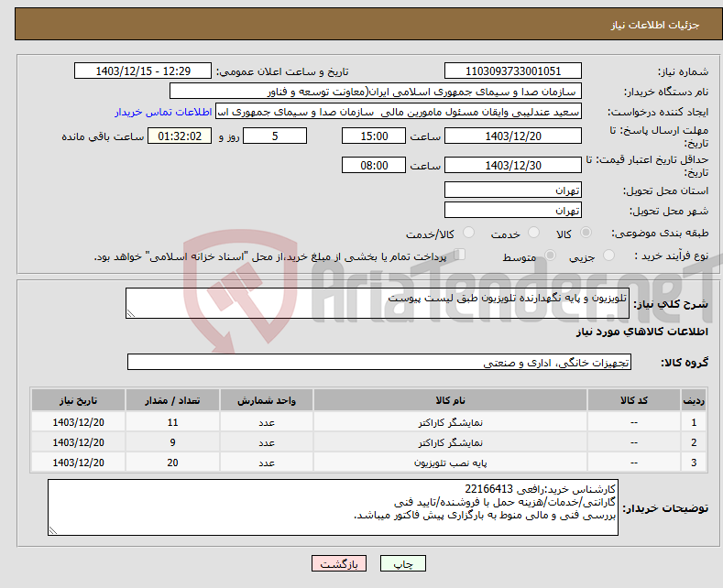Click the validity hour field 08:00

(x=374, y=165)
